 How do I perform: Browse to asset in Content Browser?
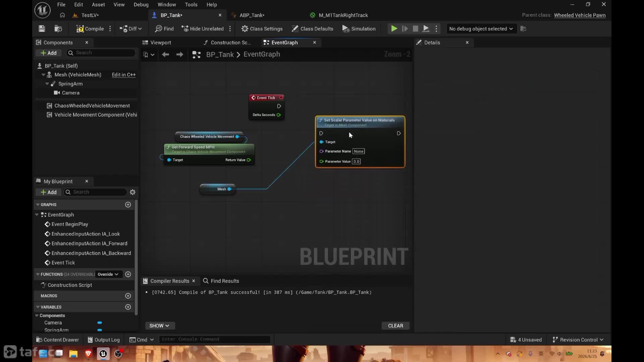[x=58, y=29]
